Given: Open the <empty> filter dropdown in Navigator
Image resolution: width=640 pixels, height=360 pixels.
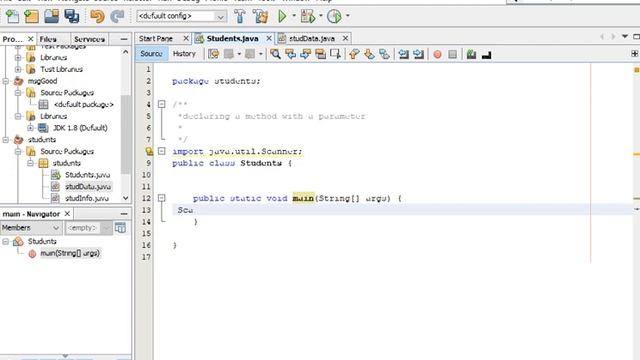Looking at the screenshot, I should (89, 228).
